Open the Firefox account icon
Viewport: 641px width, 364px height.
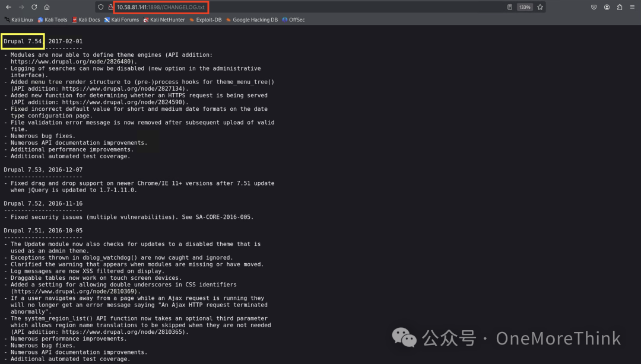607,7
